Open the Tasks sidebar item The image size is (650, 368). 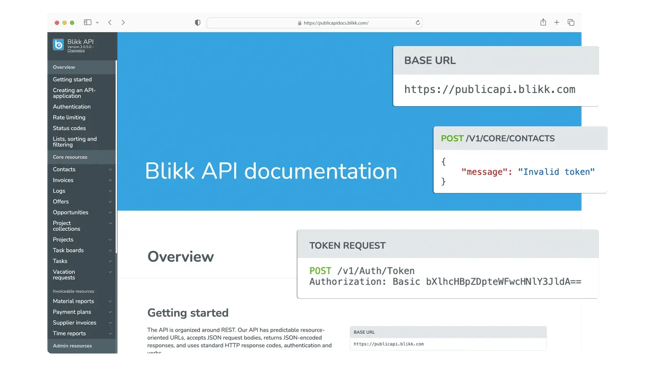[60, 261]
